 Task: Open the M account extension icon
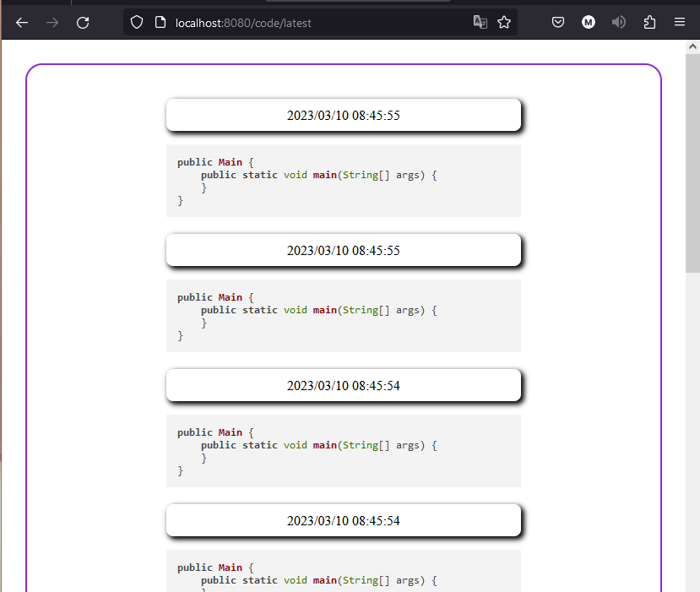click(x=589, y=22)
